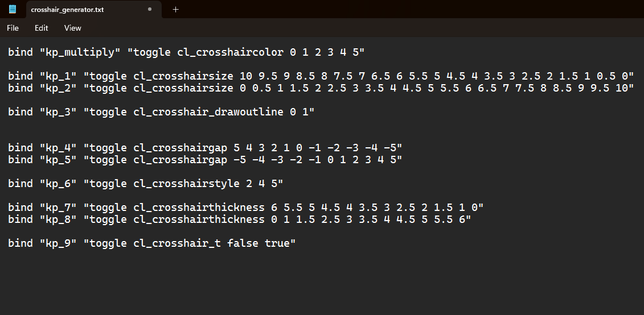Click the word "true" in the kp_9 line

click(x=277, y=243)
